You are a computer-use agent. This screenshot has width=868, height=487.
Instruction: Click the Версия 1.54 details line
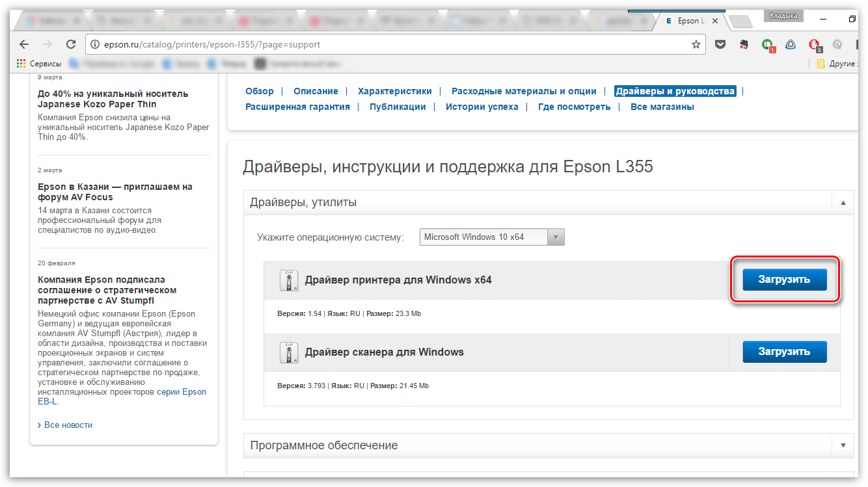pos(349,313)
